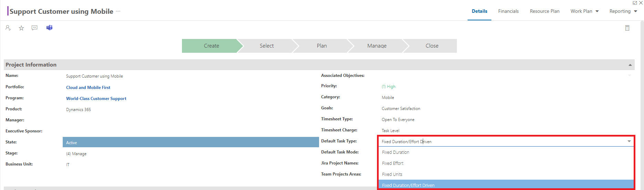Open the comments speech bubble icon
Image resolution: width=644 pixels, height=190 pixels.
click(34, 28)
